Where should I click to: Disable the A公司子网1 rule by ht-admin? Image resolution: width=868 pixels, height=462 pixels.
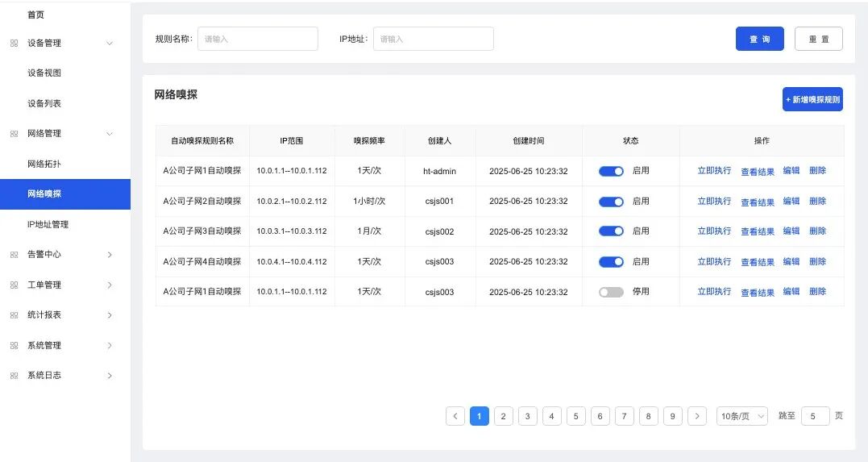(611, 171)
